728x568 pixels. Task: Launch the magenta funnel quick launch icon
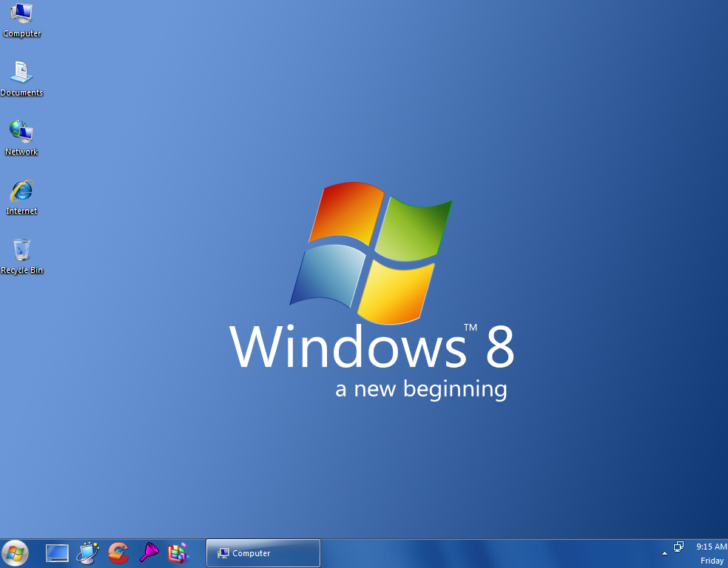149,552
